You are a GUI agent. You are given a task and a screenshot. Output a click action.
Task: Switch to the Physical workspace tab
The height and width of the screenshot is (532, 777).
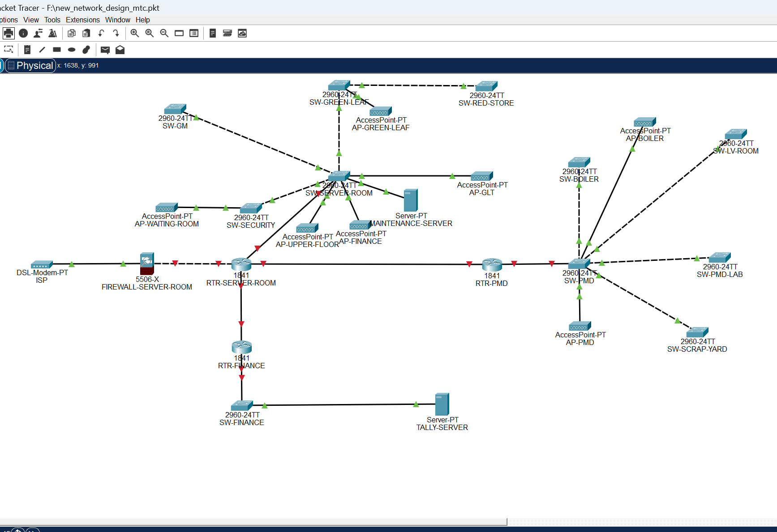(x=30, y=65)
